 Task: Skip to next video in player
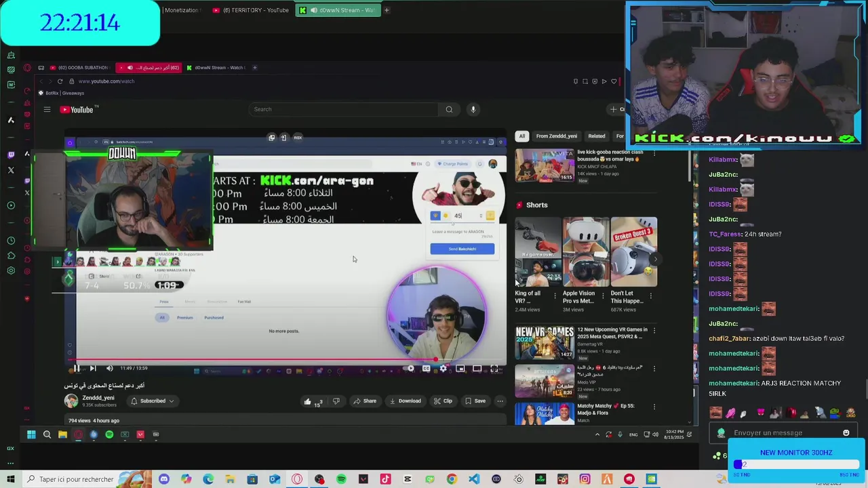click(x=93, y=368)
